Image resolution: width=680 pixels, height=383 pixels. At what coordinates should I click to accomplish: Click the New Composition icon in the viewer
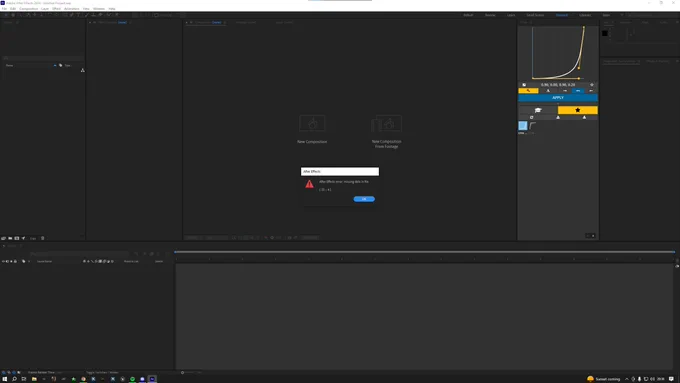(312, 123)
